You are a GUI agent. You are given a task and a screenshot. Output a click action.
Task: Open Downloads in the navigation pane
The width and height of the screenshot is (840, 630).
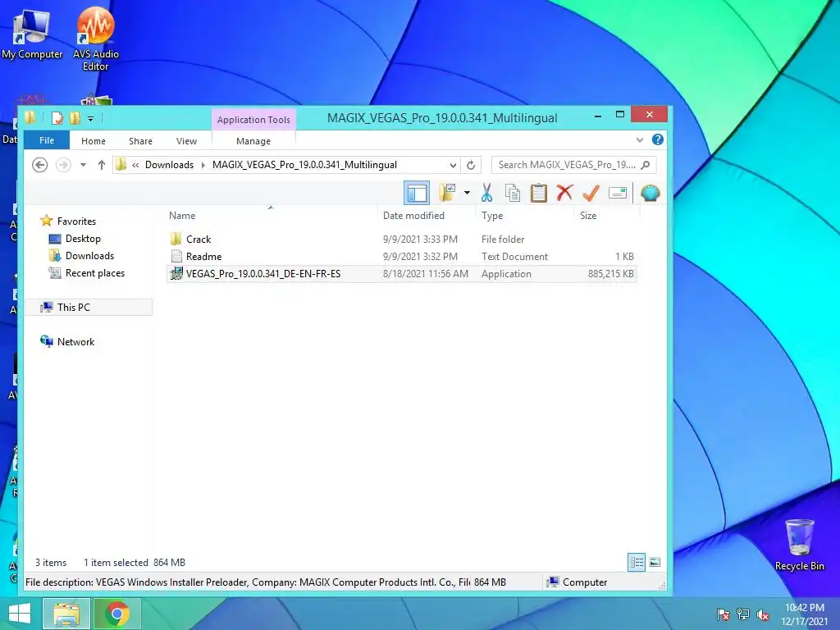[x=89, y=256]
